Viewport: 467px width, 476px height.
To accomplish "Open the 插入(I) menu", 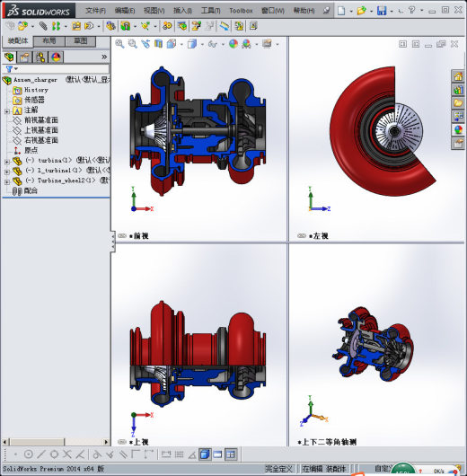I will [x=182, y=11].
